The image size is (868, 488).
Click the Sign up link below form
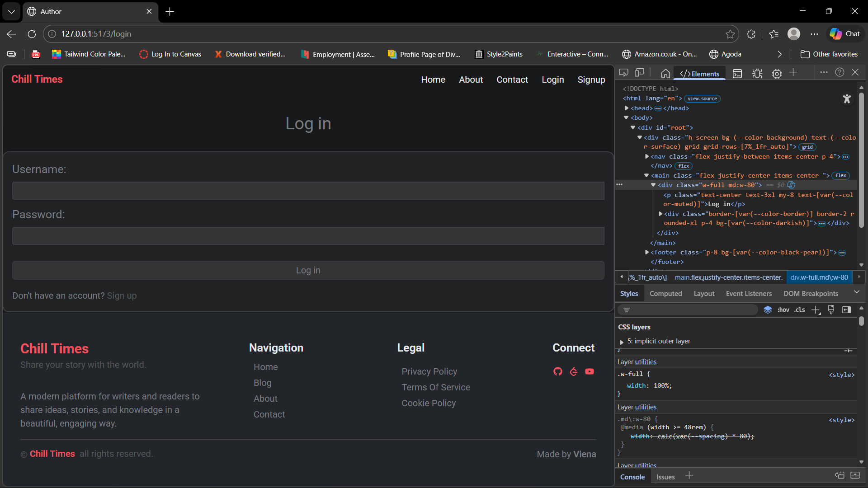tap(122, 296)
